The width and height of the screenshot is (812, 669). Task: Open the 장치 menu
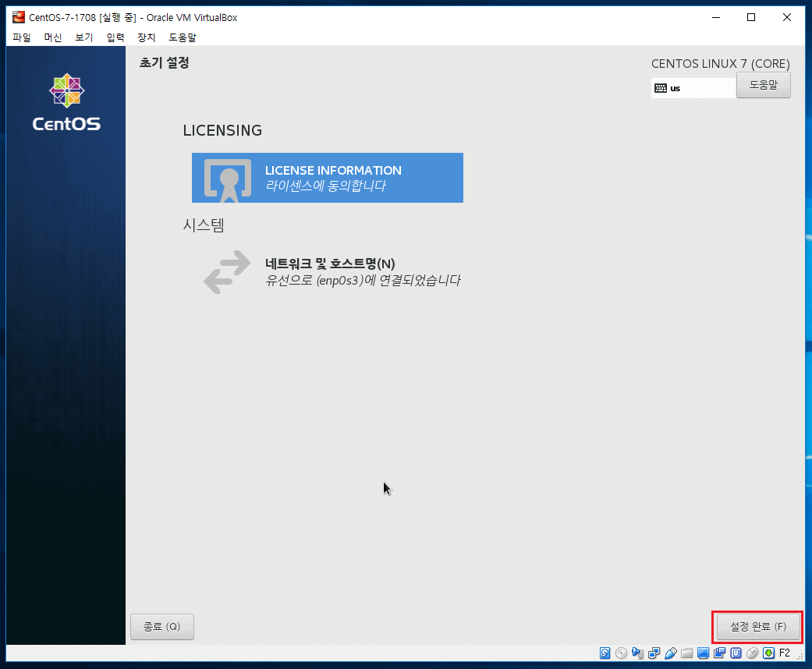[147, 37]
